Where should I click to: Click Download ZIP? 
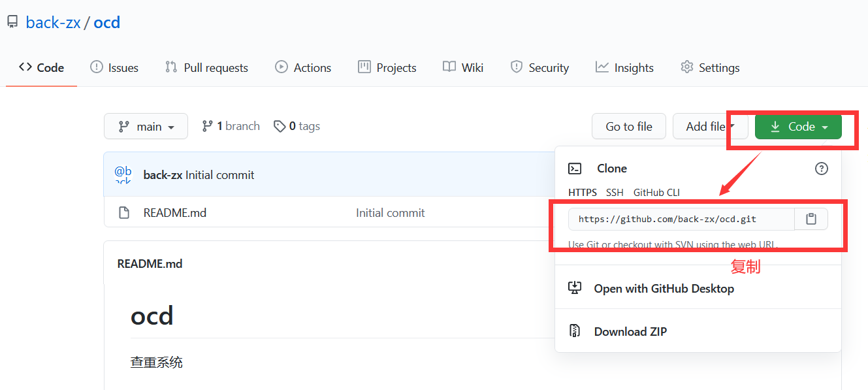[630, 331]
